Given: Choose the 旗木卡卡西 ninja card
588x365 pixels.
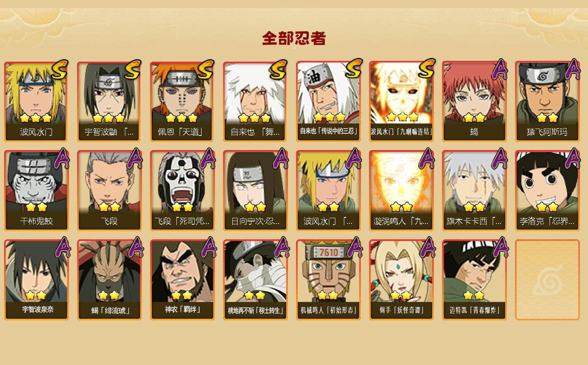Looking at the screenshot, I should [x=474, y=191].
